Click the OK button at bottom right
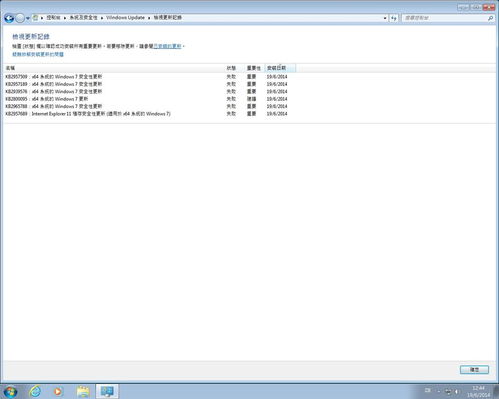The image size is (499, 399). pos(474,370)
